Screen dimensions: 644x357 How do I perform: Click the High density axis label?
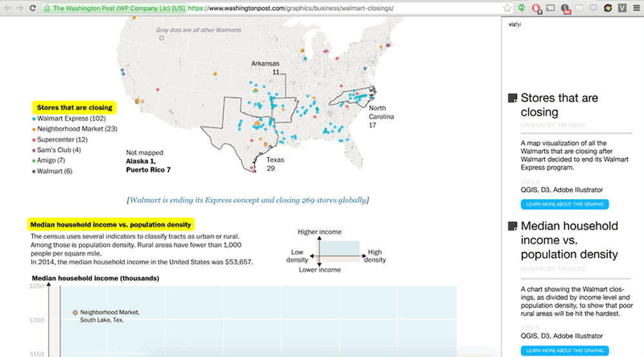click(x=375, y=256)
